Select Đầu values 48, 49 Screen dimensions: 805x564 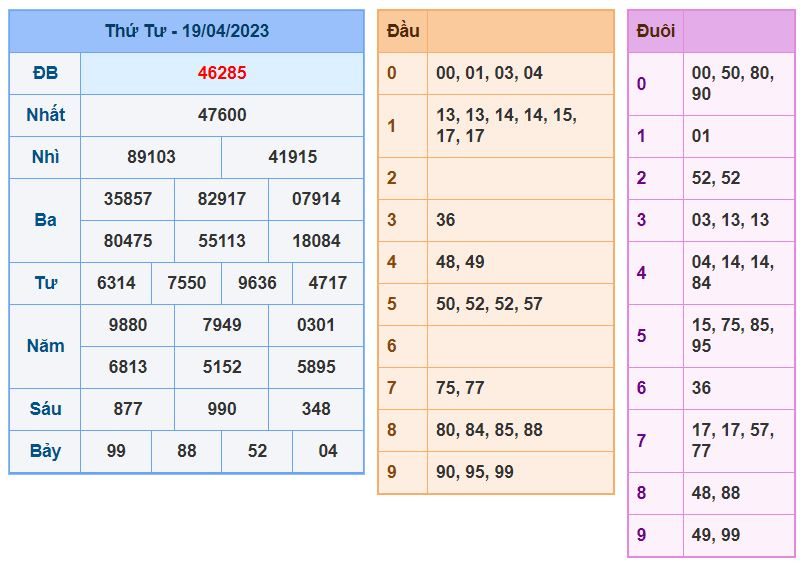460,262
